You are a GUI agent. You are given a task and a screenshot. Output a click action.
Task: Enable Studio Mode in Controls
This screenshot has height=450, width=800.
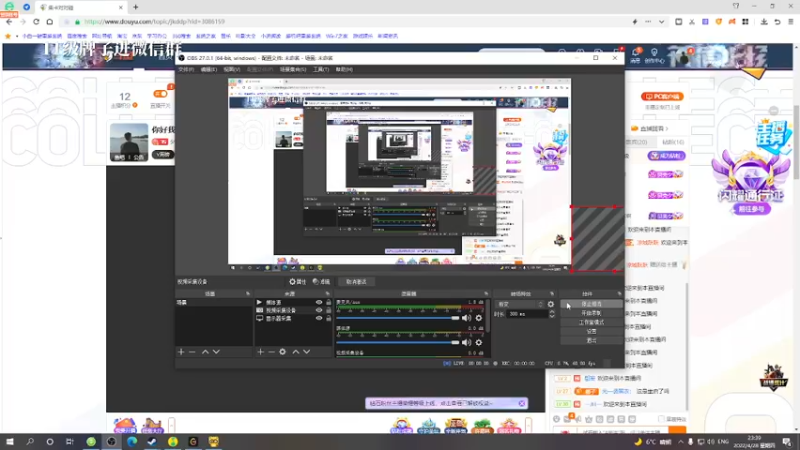coord(591,322)
